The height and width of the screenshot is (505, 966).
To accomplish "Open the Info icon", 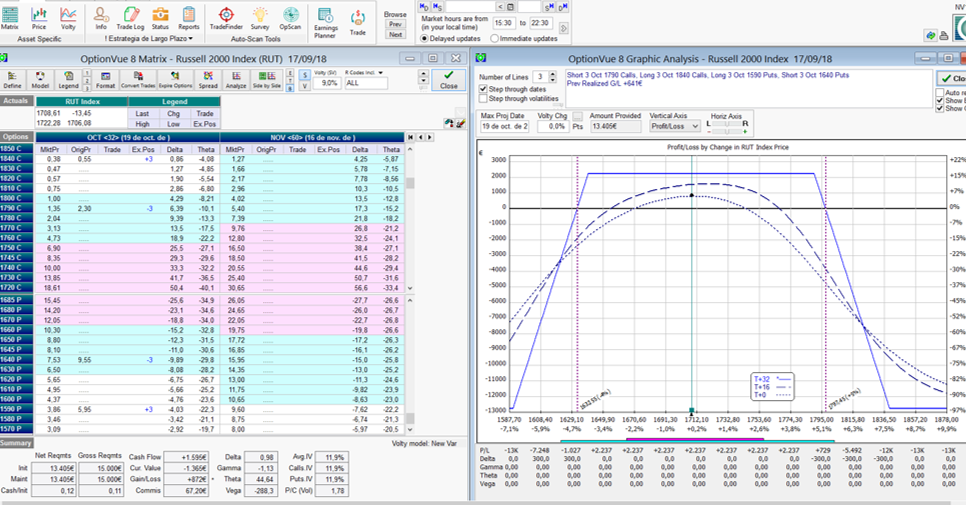I will click(101, 18).
